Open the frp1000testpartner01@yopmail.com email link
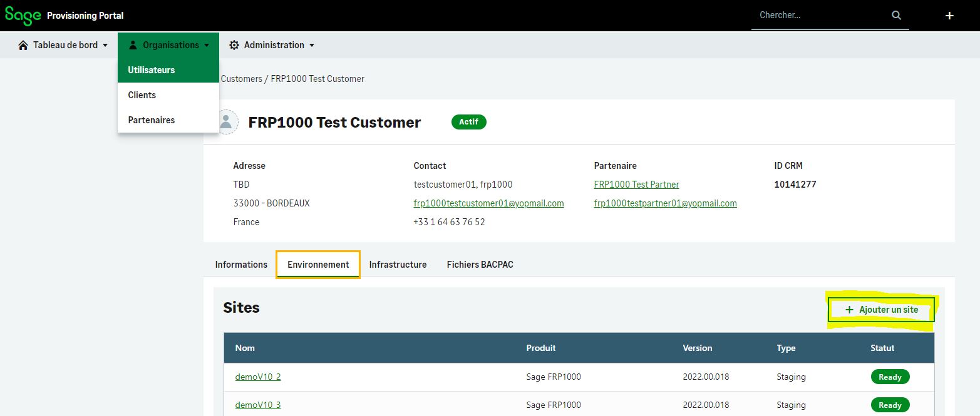Viewport: 980px width, 416px height. click(x=665, y=203)
